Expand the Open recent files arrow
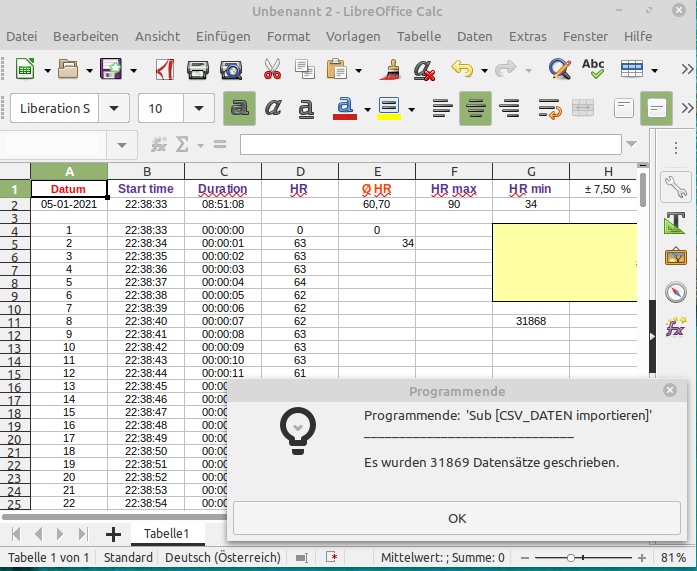Screen dimensions: 697x571 89,71
